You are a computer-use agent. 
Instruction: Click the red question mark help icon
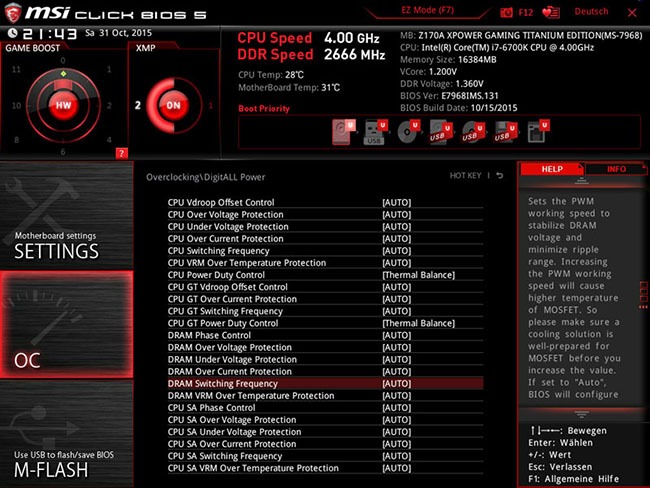tap(121, 153)
